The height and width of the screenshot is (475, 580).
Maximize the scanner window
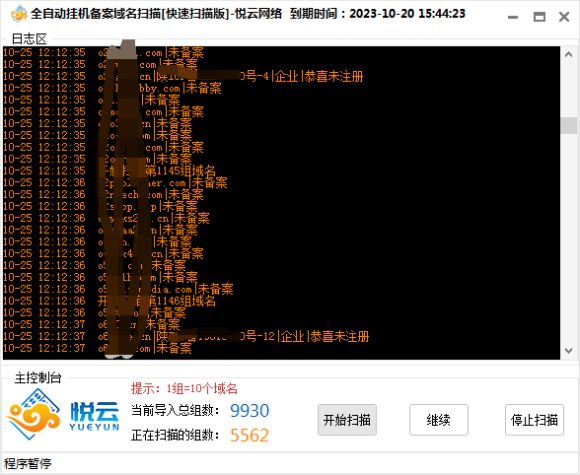[539, 17]
